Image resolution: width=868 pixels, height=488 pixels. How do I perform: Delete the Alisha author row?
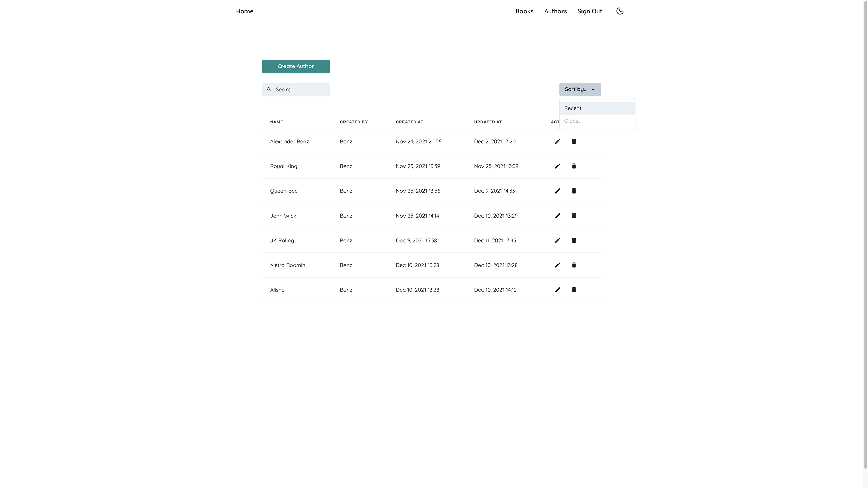tap(574, 290)
